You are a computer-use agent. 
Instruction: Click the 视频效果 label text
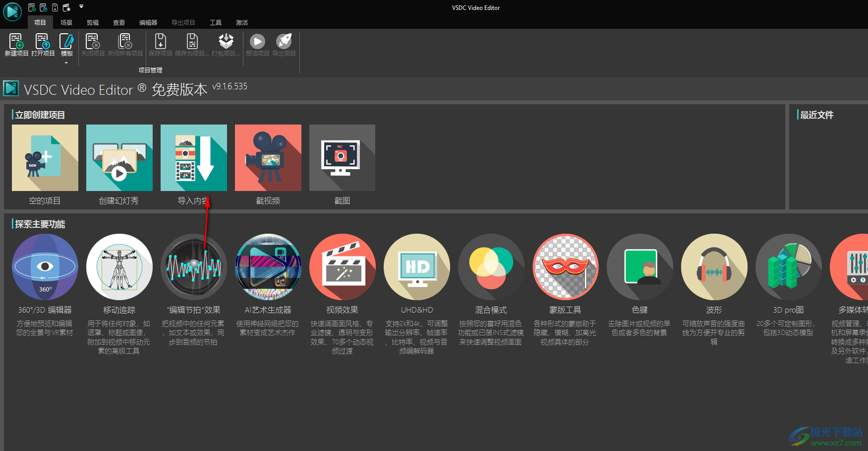tap(342, 310)
